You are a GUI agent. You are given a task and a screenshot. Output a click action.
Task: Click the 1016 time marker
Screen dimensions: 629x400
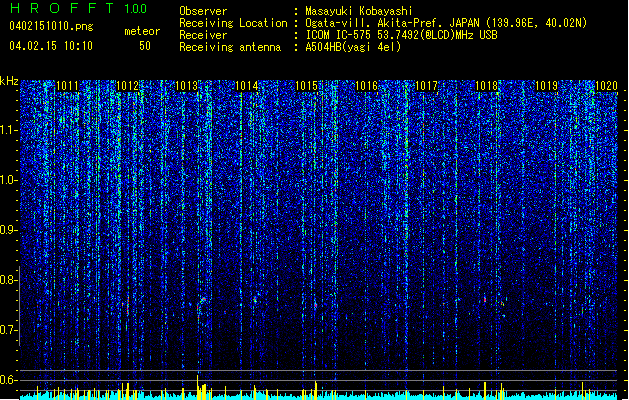pyautogui.click(x=367, y=86)
